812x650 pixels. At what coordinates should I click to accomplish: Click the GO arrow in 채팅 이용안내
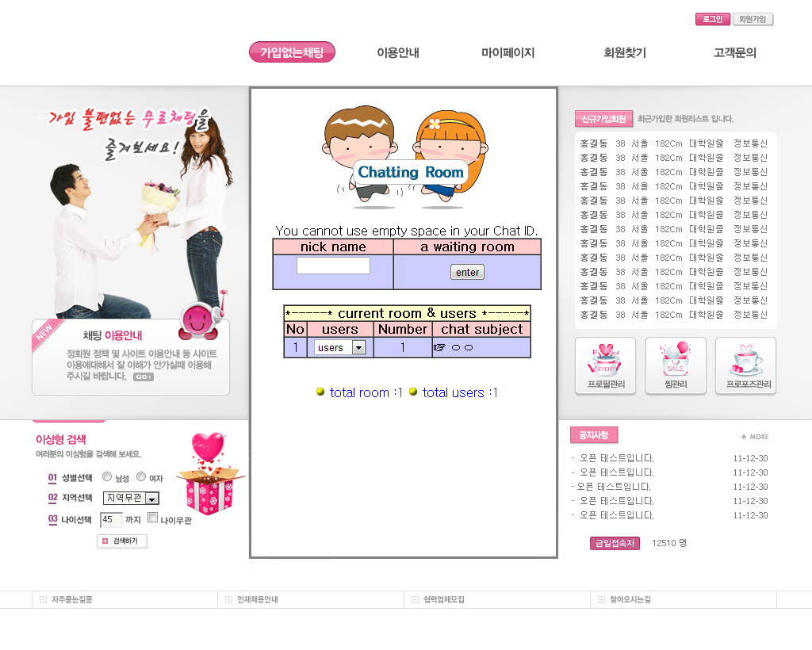pos(143,377)
